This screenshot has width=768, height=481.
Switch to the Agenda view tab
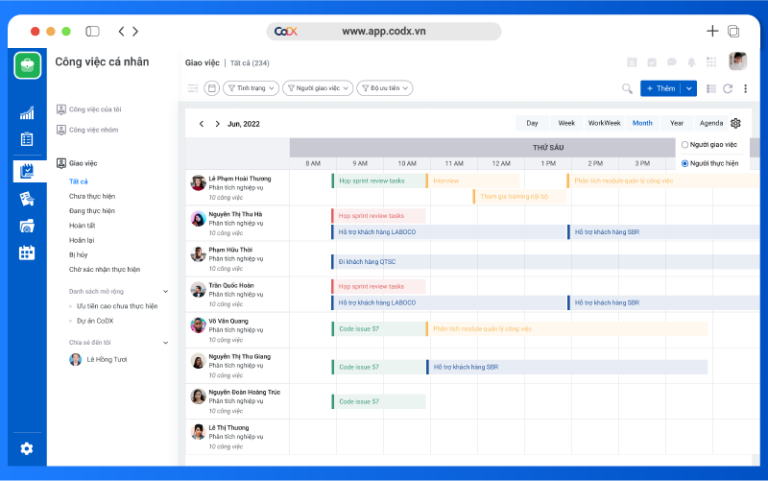click(711, 123)
